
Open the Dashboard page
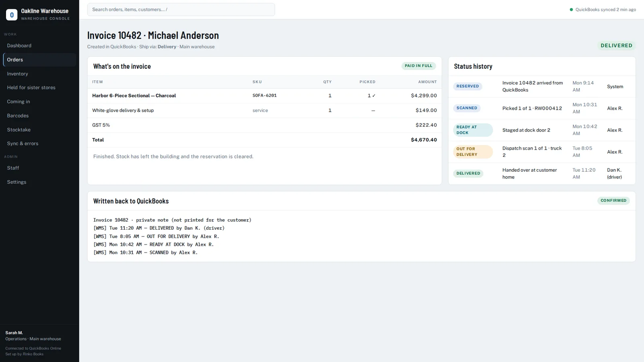tap(39, 46)
